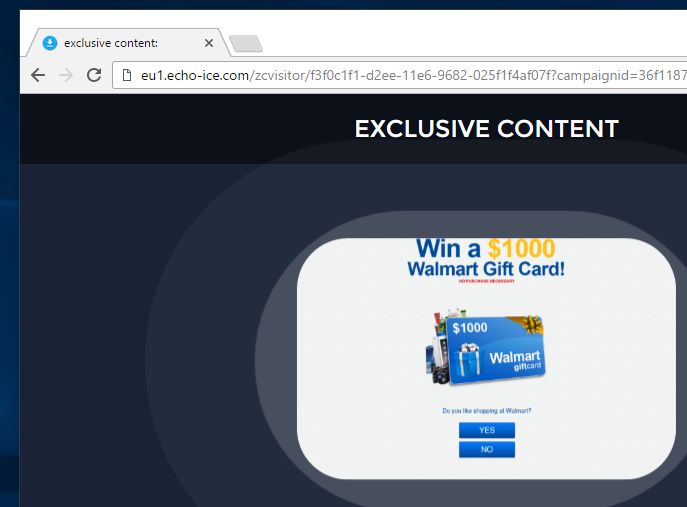Open a new tab with the blank tab button
Image resolution: width=687 pixels, height=507 pixels.
click(246, 44)
